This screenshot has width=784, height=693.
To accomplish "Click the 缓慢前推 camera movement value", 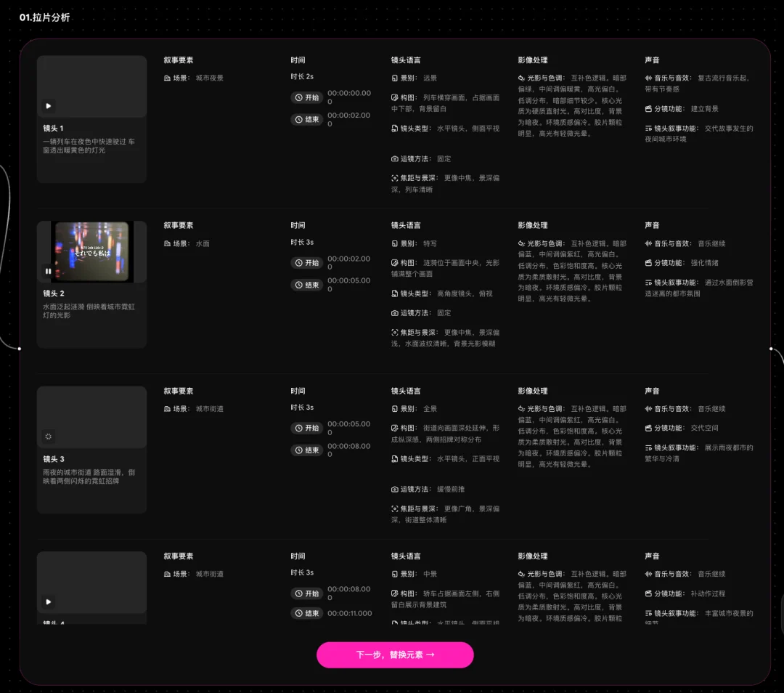I will tap(451, 490).
